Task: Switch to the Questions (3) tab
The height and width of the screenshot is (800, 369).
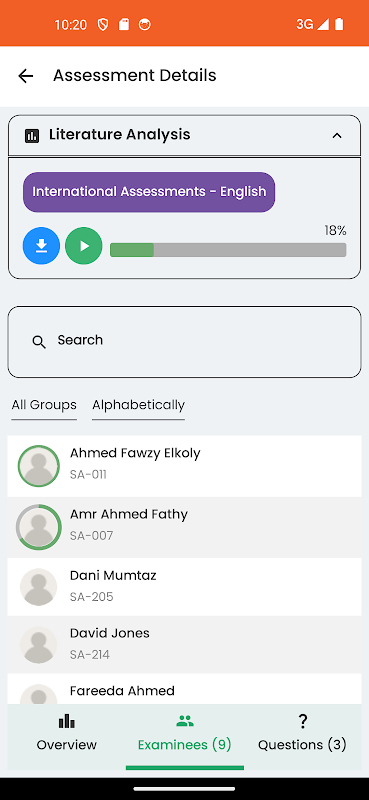Action: pyautogui.click(x=302, y=737)
